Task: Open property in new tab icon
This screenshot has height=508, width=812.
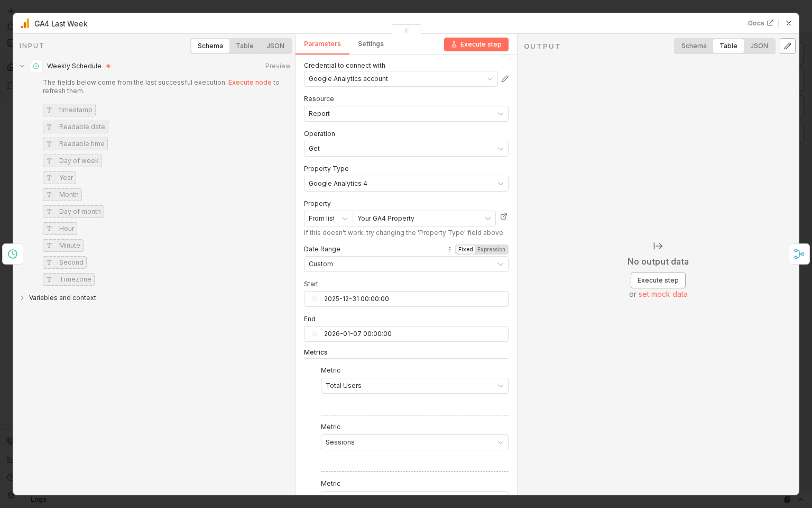Action: coord(504,216)
